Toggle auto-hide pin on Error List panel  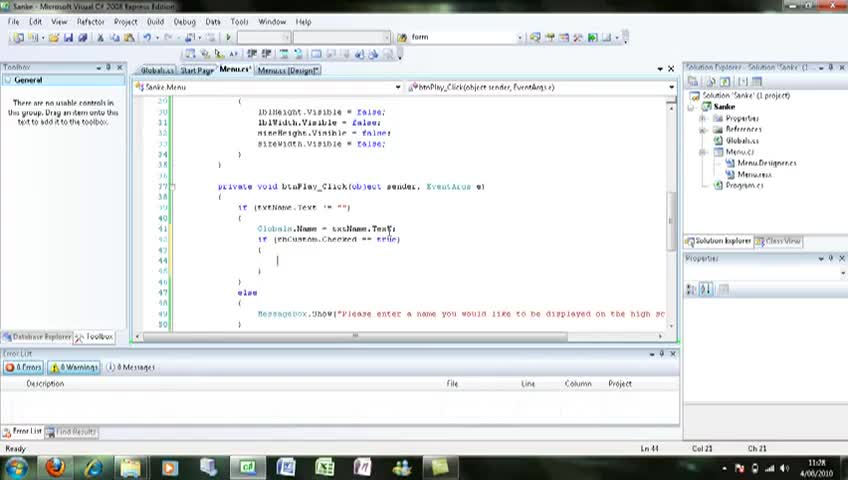click(661, 354)
